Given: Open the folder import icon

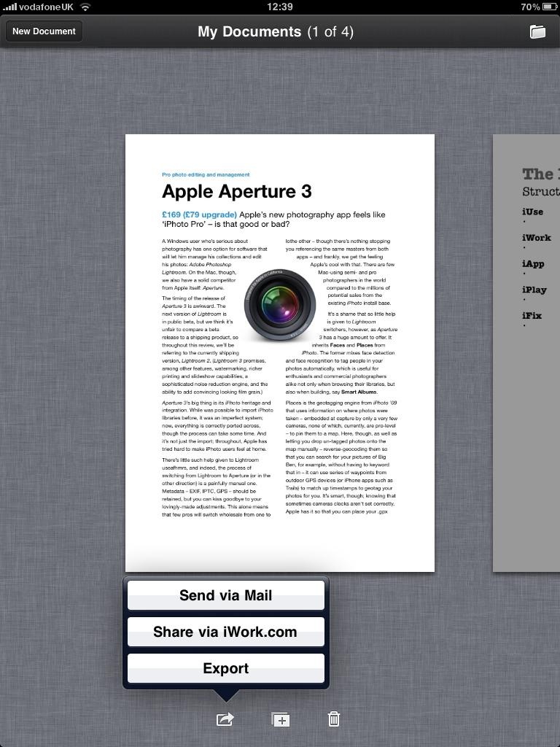Looking at the screenshot, I should 537,31.
